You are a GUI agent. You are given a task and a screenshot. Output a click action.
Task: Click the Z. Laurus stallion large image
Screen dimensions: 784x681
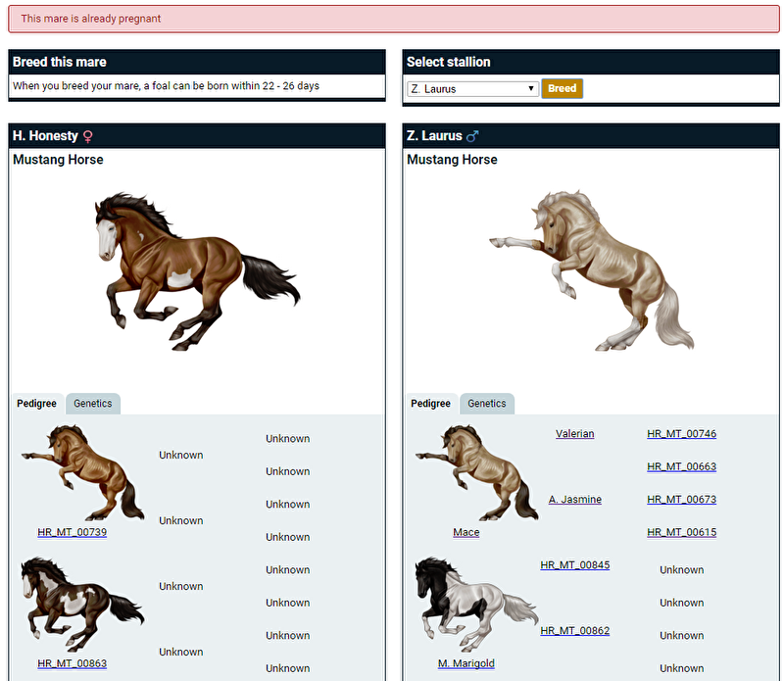(591, 270)
